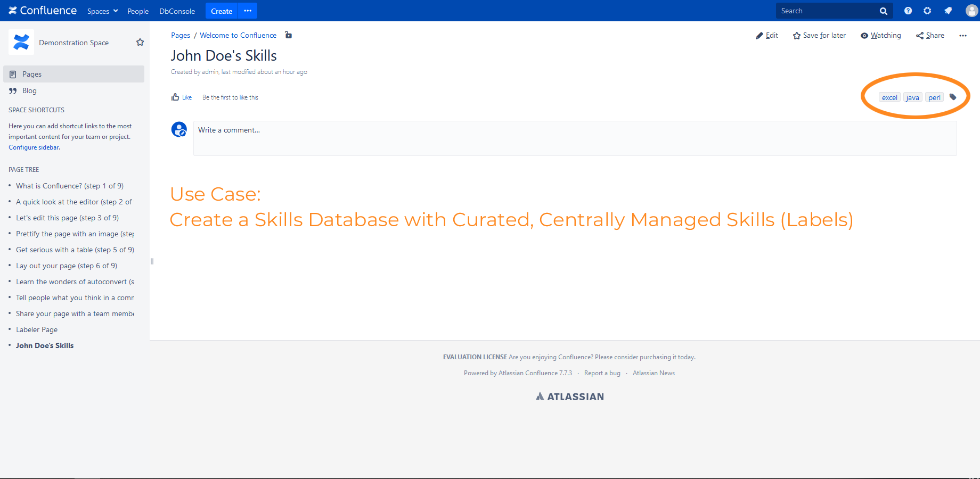This screenshot has width=980, height=479.
Task: Open 'Learn the wonders of autoconvert' page
Action: tap(75, 282)
